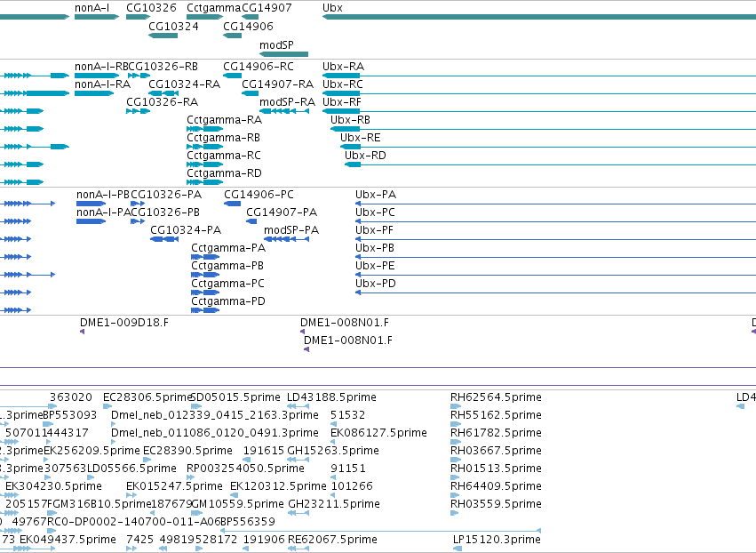The image size is (756, 553).
Task: Open the Ubx-RC transcript label
Action: tap(343, 84)
